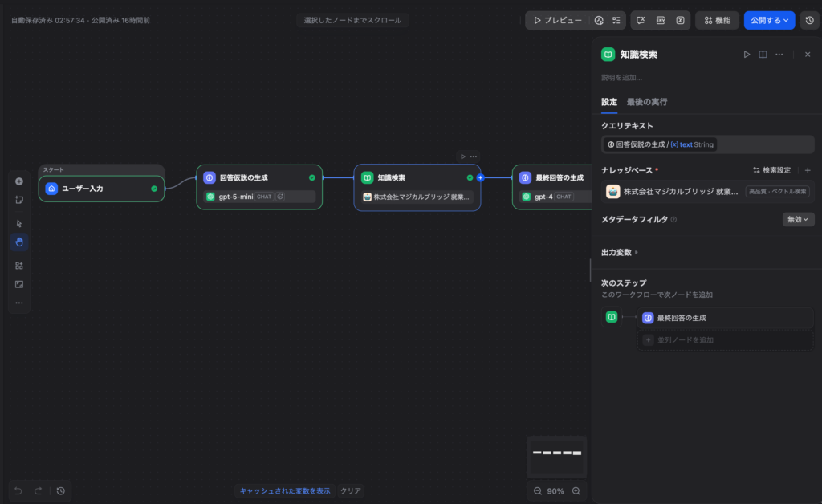Select the 設定 tab
Screen dimensions: 822x504
click(x=609, y=103)
